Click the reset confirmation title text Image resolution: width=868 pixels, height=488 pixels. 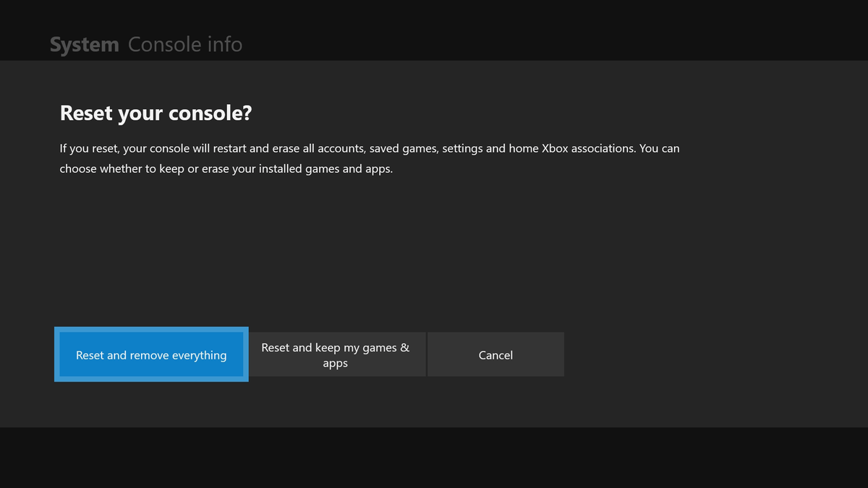pos(156,113)
